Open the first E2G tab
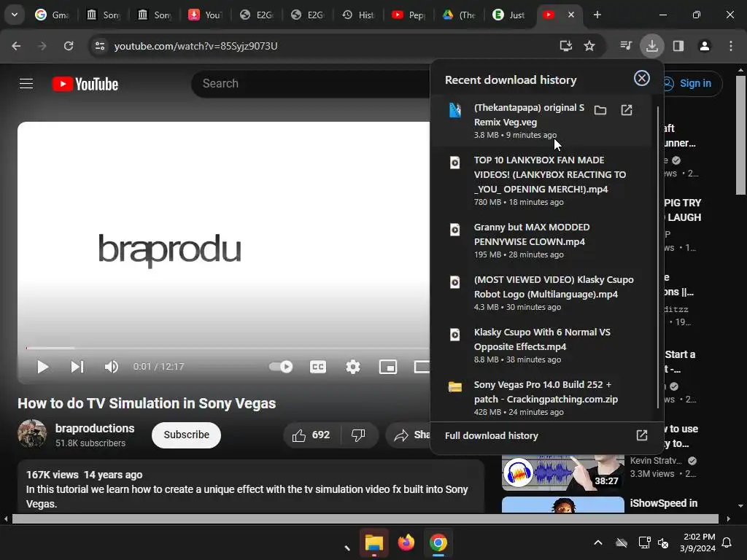 click(256, 15)
